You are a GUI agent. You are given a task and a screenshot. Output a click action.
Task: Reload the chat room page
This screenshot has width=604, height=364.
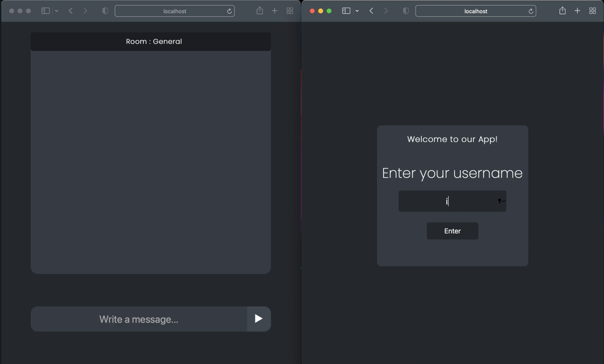(230, 11)
